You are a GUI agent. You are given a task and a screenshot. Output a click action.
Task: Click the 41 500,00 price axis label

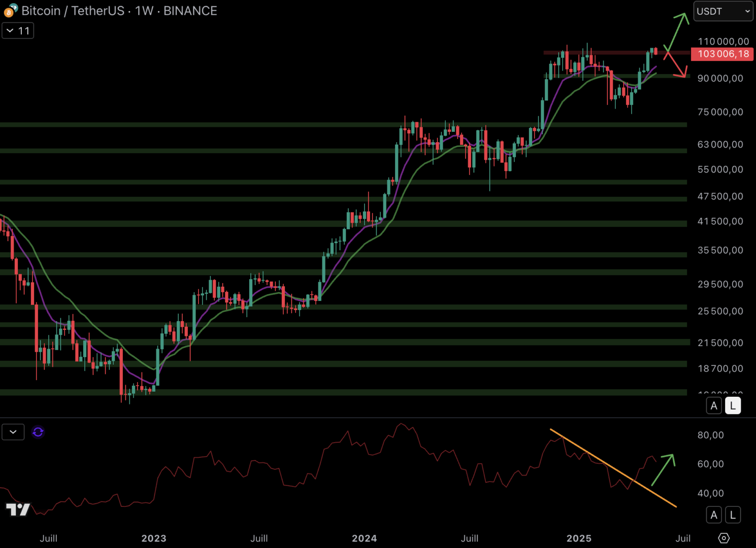point(720,221)
